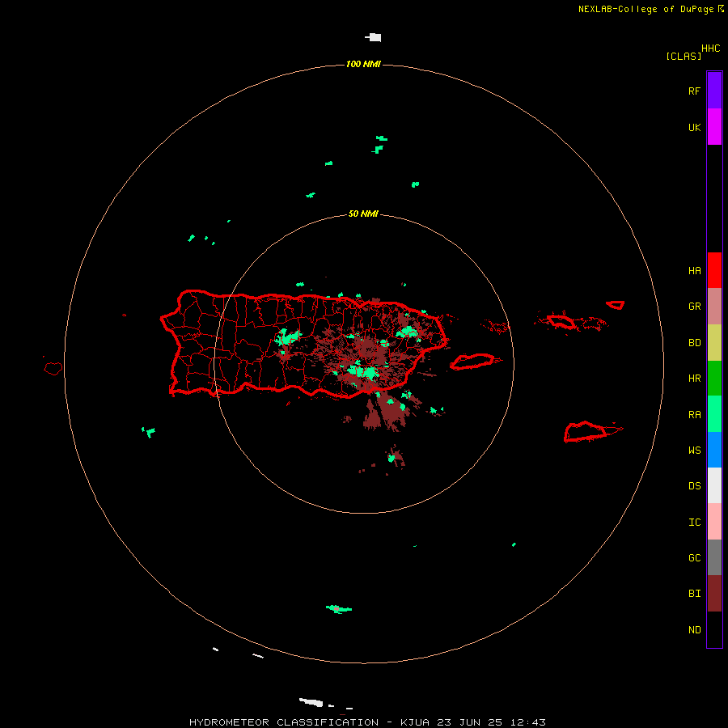The image size is (728, 728).
Task: Click the RA light green legend swatch
Action: (714, 414)
